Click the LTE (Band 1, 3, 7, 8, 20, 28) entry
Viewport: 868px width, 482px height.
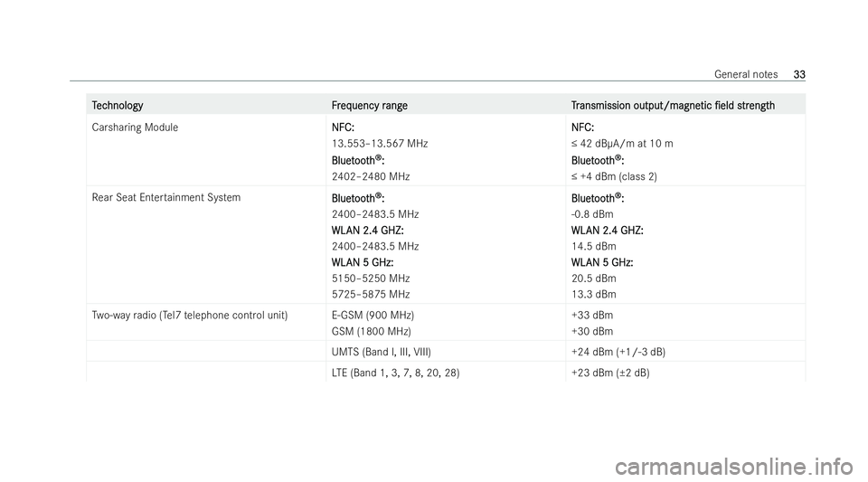(x=395, y=373)
